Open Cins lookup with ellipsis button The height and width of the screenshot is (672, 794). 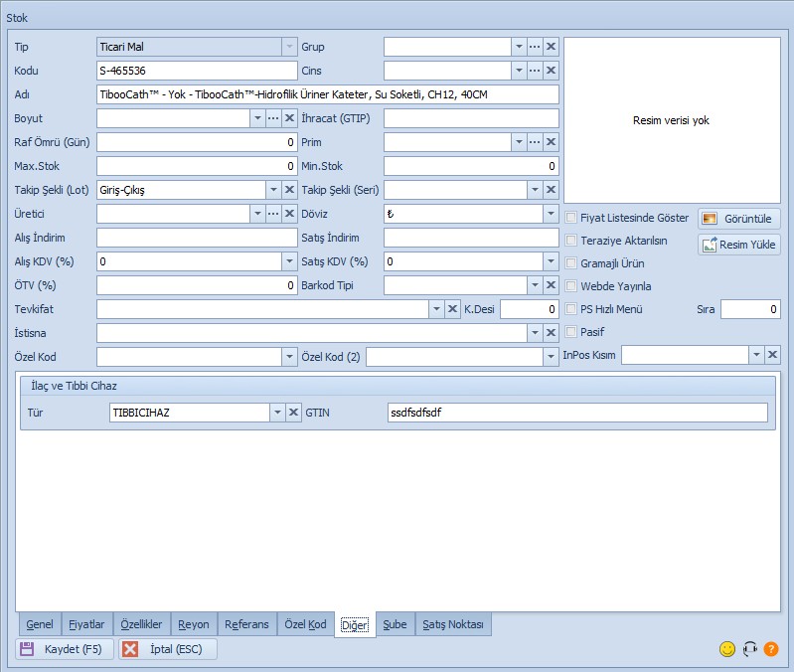tap(535, 71)
